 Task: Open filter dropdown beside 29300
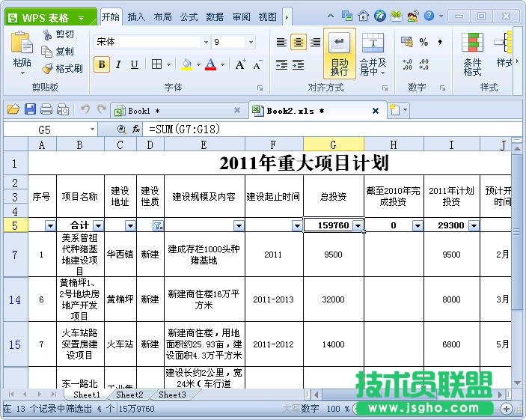click(x=474, y=225)
